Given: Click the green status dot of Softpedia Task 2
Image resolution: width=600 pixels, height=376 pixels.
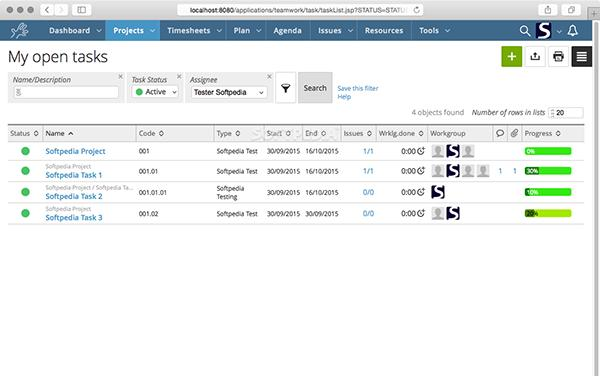Looking at the screenshot, I should [25, 192].
